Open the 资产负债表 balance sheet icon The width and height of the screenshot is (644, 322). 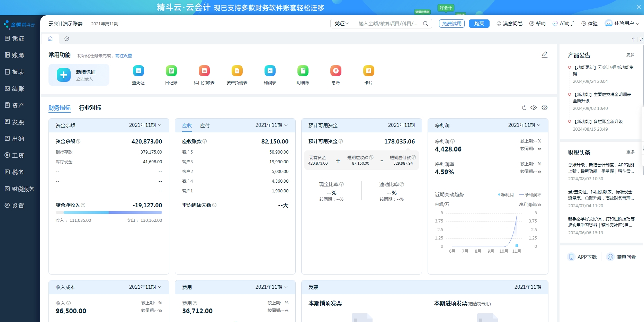[x=237, y=71]
